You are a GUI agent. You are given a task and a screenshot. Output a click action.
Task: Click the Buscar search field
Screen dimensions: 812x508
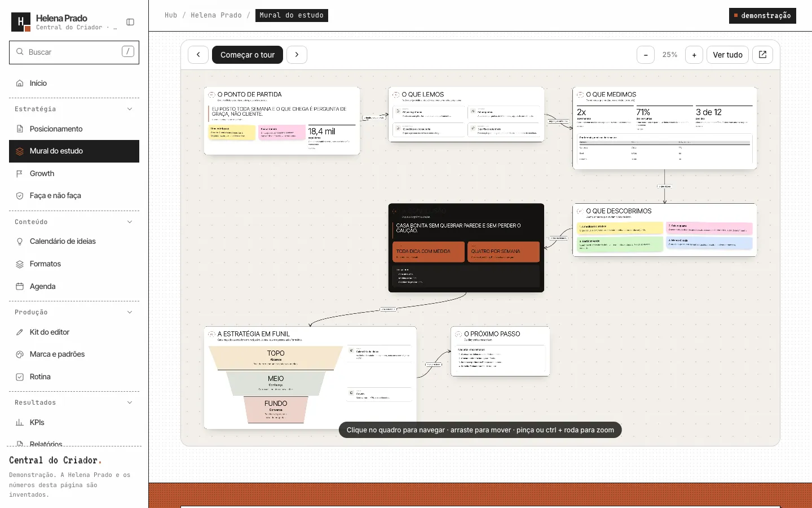[x=74, y=52]
